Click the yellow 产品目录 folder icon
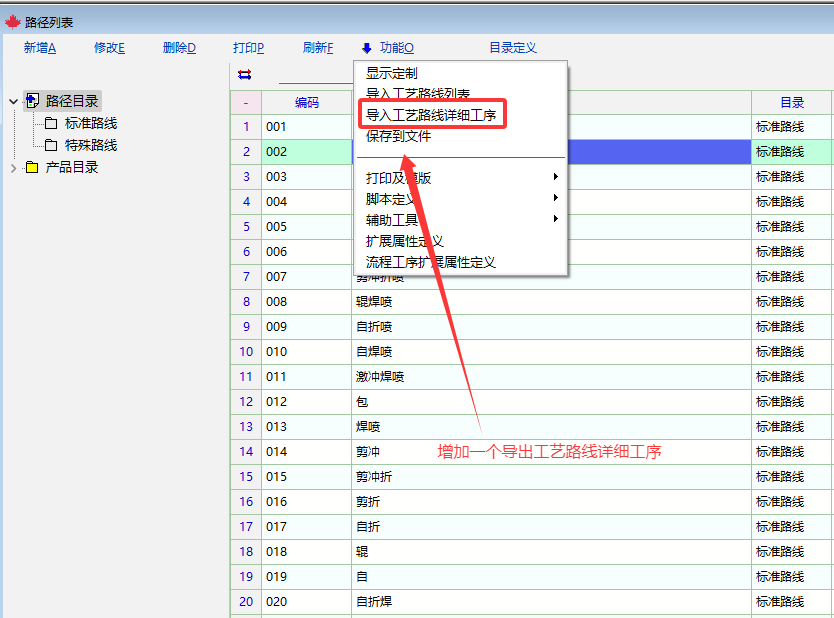 pyautogui.click(x=32, y=167)
